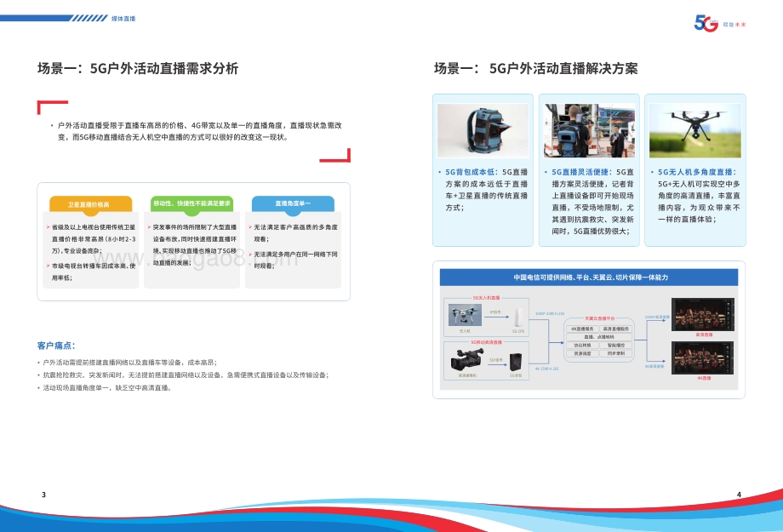Screen dimensions: 783x532
Task: Click the 协议转换 box
Action: [582, 346]
